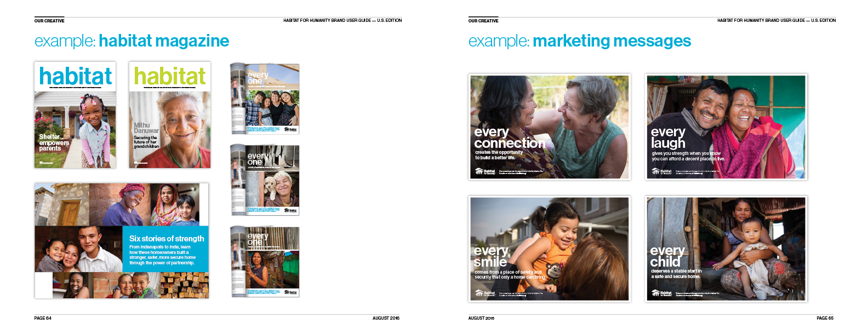The image size is (868, 335).
Task: Open the Six stories of strength spread
Action: click(122, 241)
